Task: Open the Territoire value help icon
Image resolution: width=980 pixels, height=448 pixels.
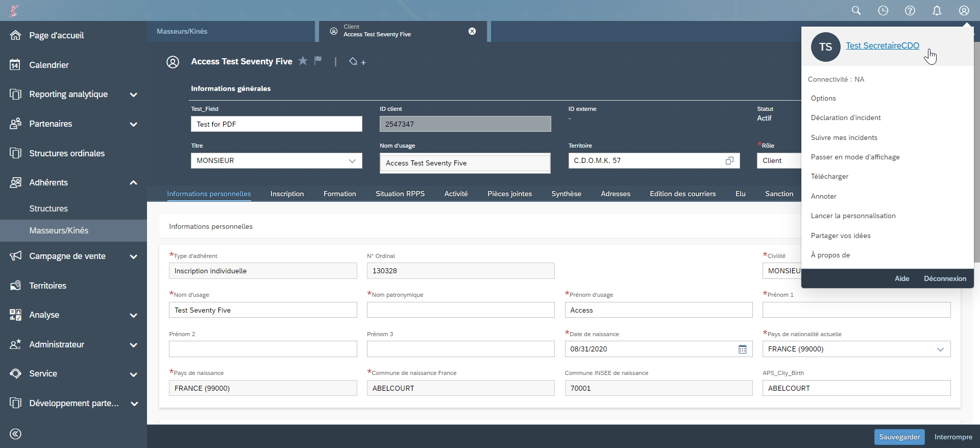Action: coord(729,160)
